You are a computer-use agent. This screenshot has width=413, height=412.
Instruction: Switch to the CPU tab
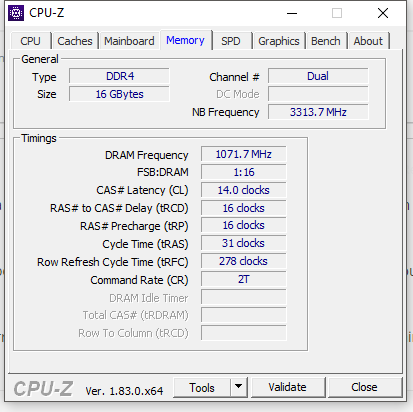point(30,41)
